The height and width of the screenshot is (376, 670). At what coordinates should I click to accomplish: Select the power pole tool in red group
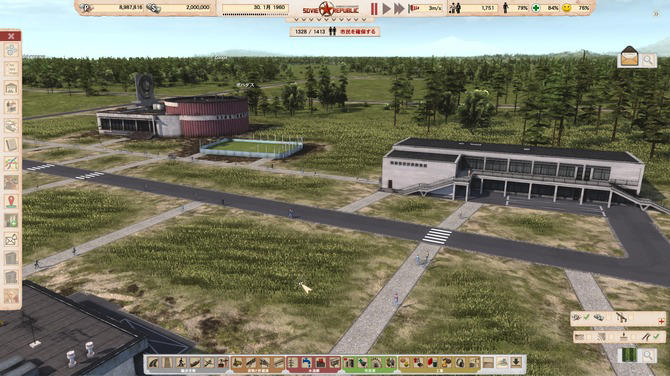point(293,362)
